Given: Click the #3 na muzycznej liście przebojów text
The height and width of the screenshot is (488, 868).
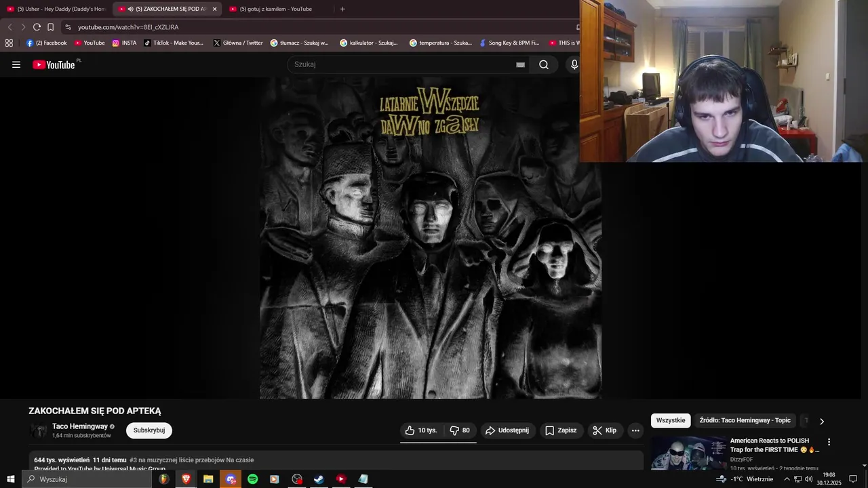Looking at the screenshot, I should (192, 460).
